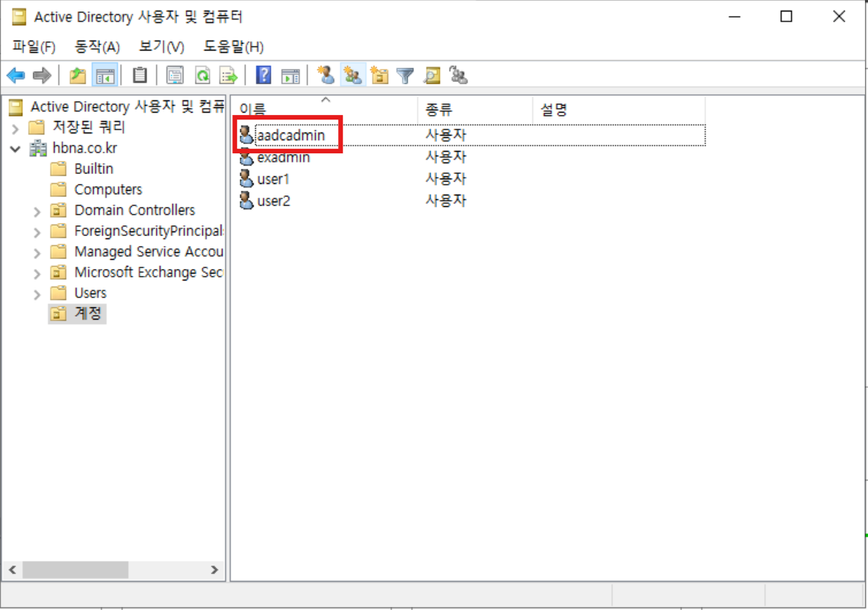The width and height of the screenshot is (868, 610).
Task: Expand Managed Service Accounts node
Action: (37, 254)
